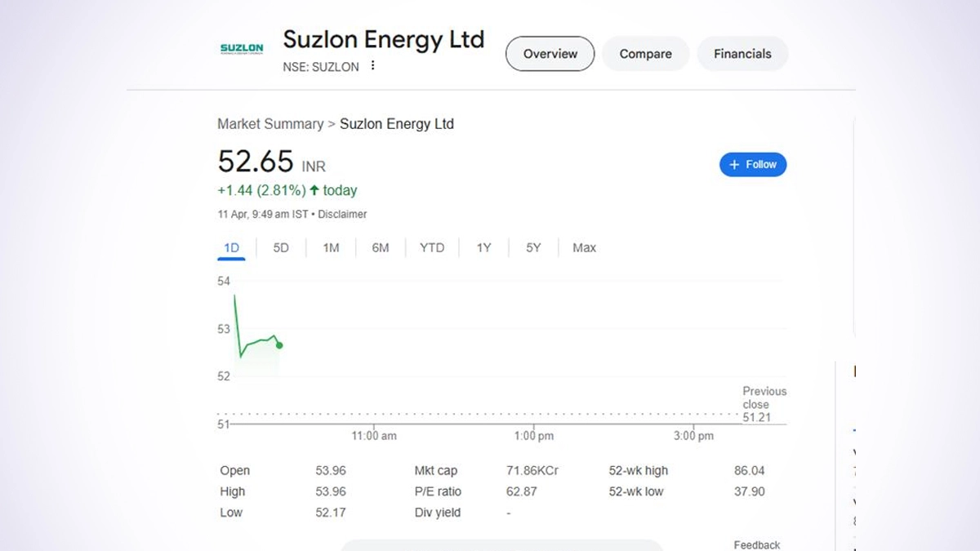Click the Suzlon Energy Ltd title

pyautogui.click(x=383, y=39)
